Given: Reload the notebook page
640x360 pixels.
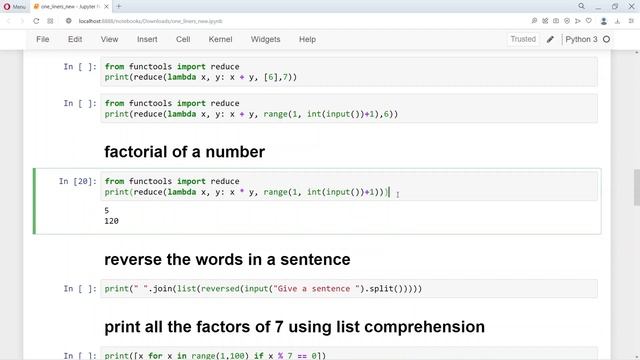Looking at the screenshot, I should (36, 21).
